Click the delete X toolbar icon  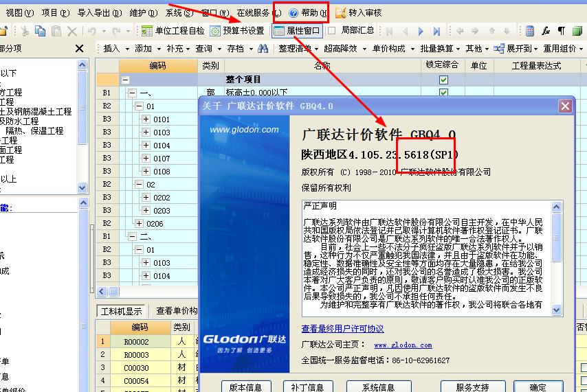[x=72, y=31]
